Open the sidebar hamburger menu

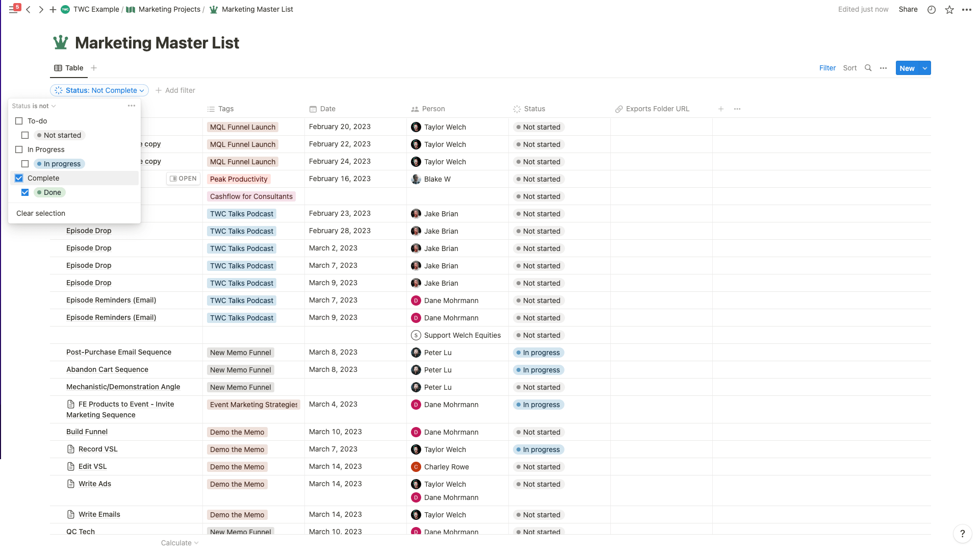click(13, 10)
